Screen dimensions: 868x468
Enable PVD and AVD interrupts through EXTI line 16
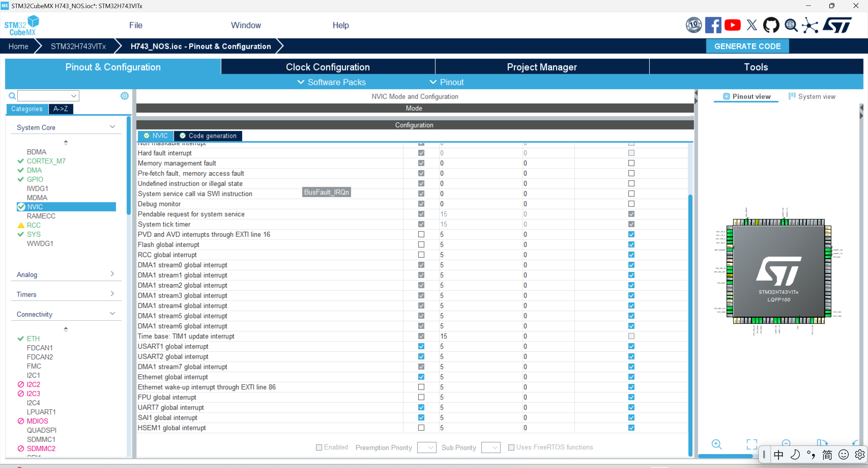tap(421, 234)
